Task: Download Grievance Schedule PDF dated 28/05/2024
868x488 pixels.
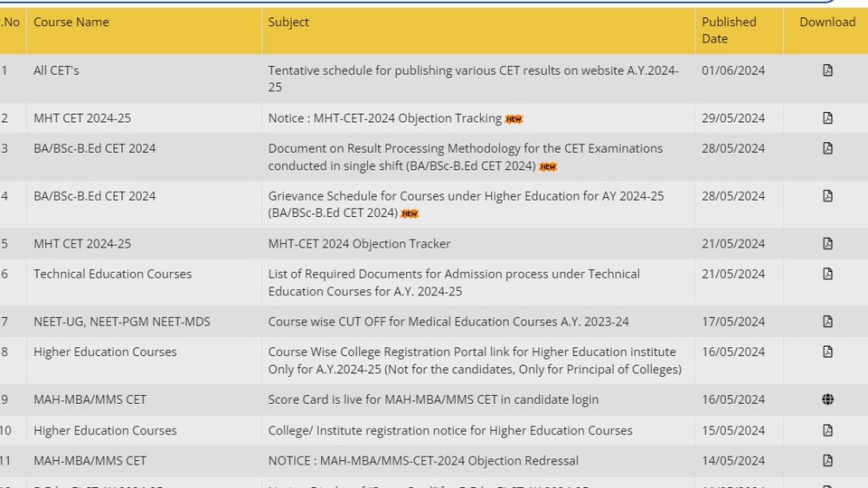Action: tap(827, 196)
